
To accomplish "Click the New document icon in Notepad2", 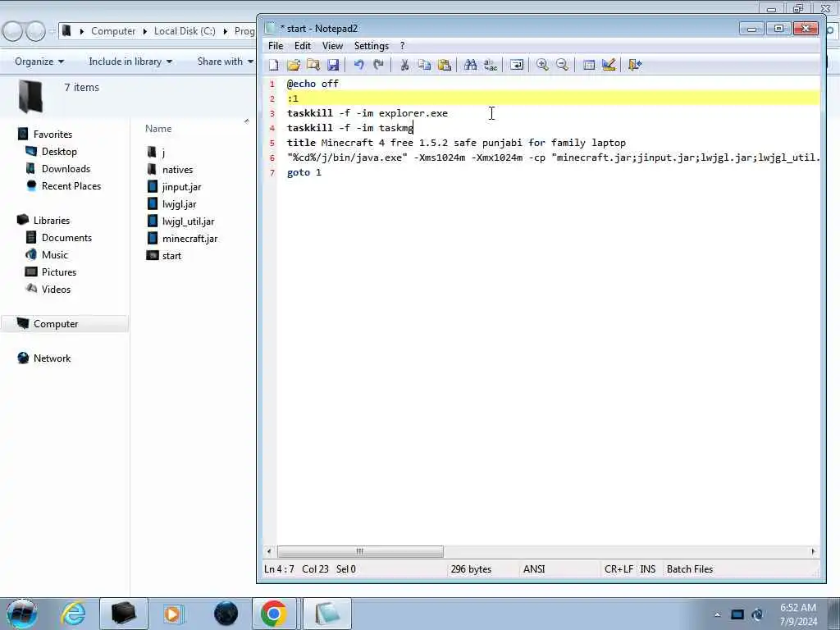I will pyautogui.click(x=274, y=65).
